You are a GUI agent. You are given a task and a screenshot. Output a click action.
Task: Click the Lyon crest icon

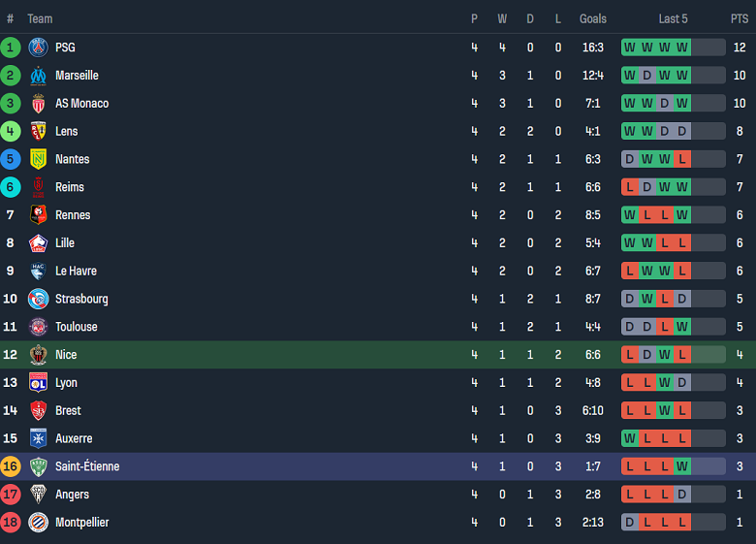[x=38, y=383]
